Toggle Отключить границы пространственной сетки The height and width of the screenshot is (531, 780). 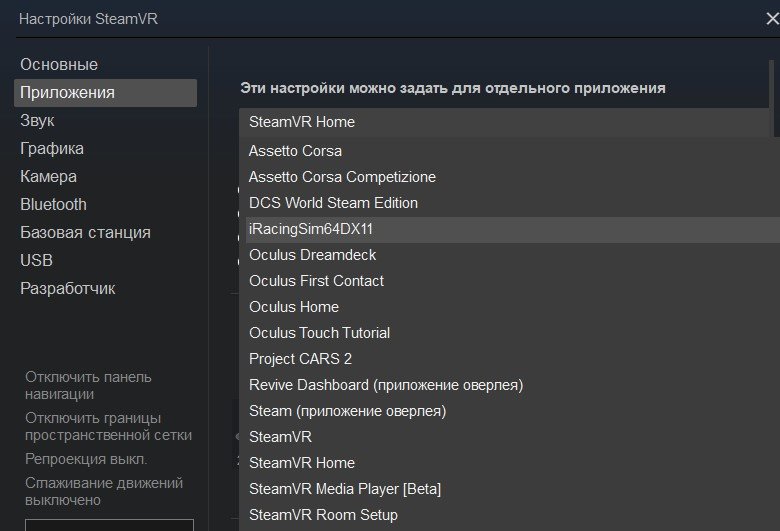[x=108, y=427]
